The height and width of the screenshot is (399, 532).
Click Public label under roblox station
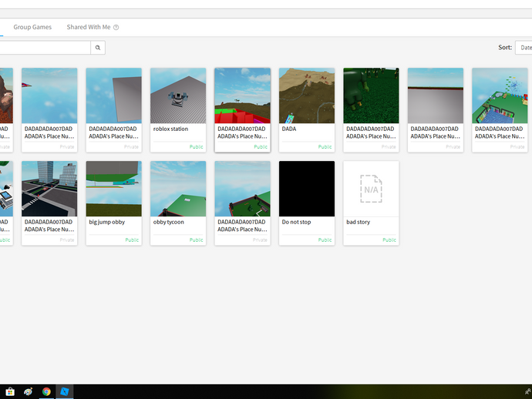point(196,147)
